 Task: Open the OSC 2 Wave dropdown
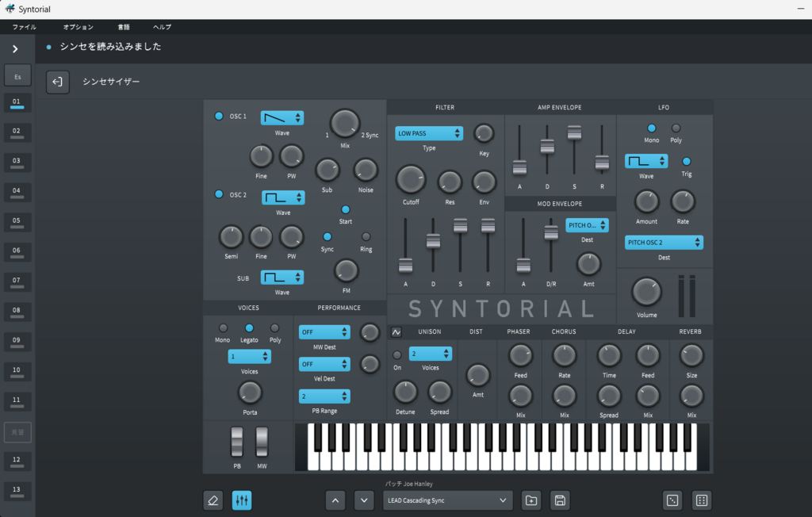pyautogui.click(x=283, y=198)
